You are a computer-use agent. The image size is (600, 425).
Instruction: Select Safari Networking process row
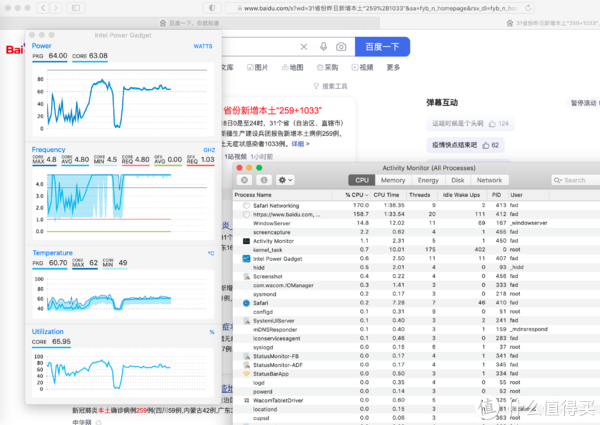tap(416, 205)
